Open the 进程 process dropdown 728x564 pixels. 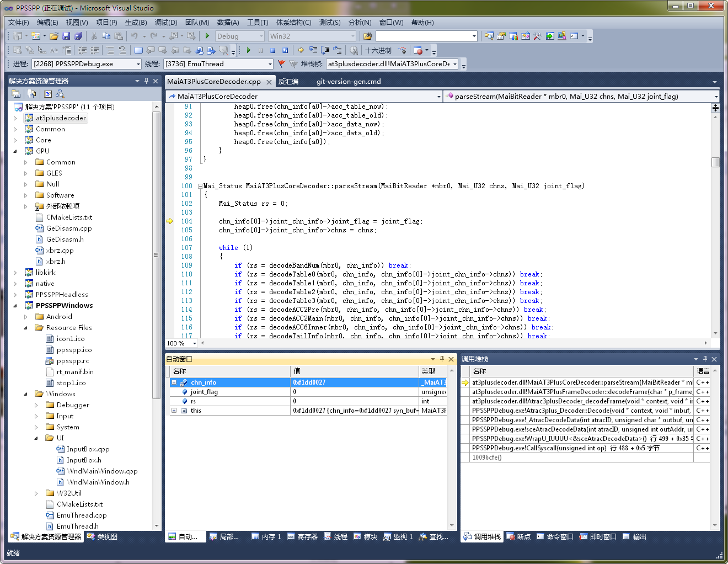(x=138, y=65)
